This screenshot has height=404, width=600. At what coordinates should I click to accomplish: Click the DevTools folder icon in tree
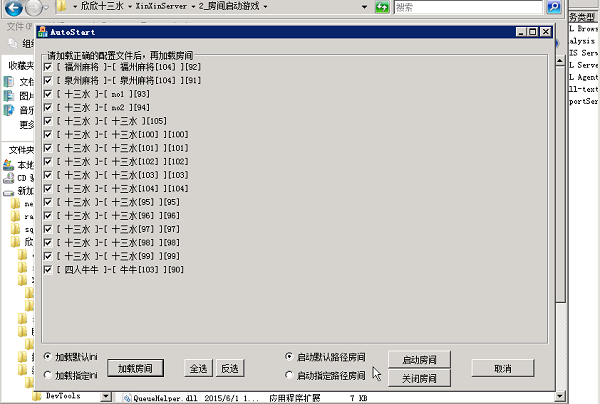(36, 397)
